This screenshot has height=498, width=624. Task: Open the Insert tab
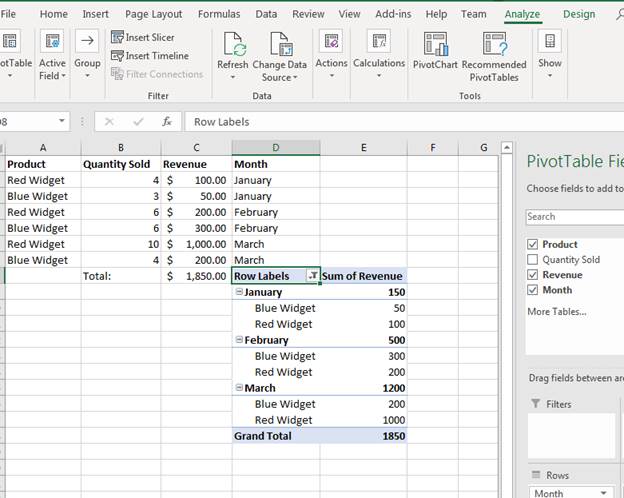[96, 14]
